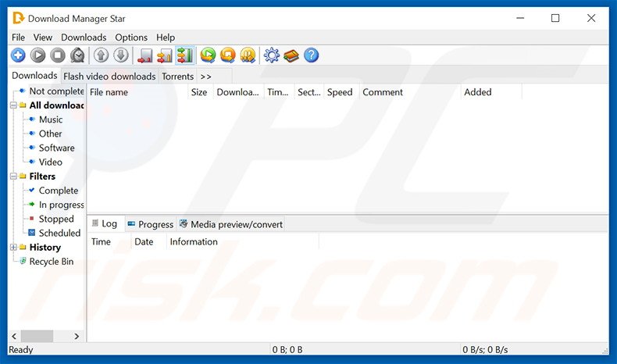Click the 0 B; 0 B status text
Screen dimensions: 617x364
(x=287, y=349)
